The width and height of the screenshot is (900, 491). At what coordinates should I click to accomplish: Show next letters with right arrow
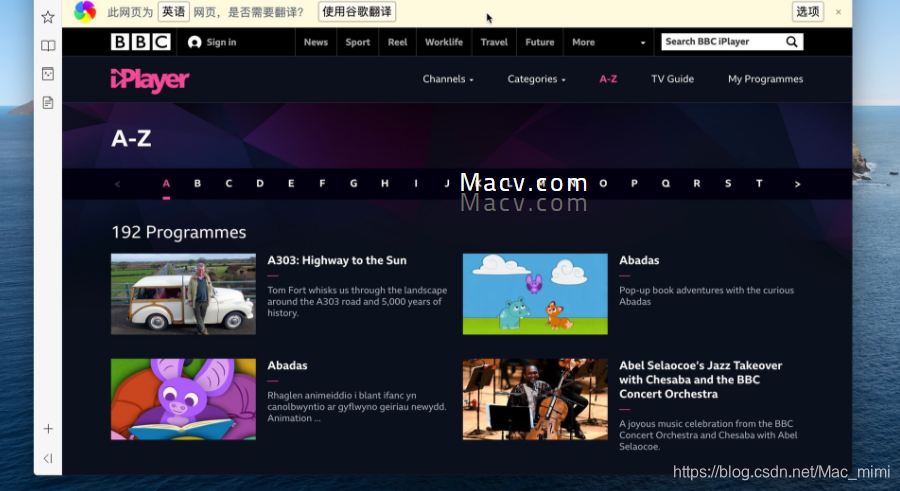coord(797,184)
